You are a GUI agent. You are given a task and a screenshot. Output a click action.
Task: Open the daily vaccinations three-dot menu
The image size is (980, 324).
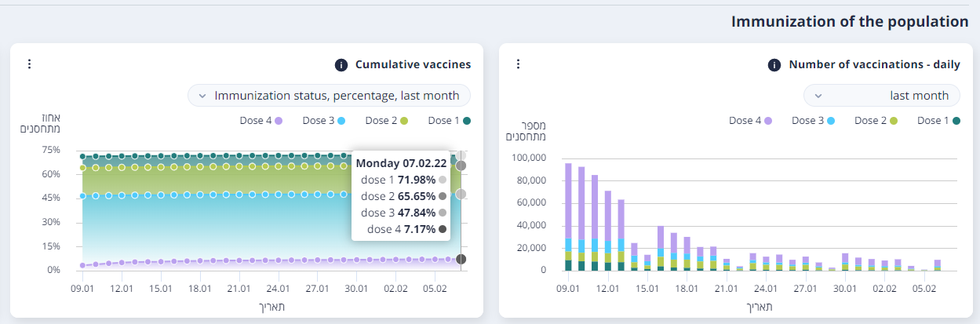tap(518, 64)
